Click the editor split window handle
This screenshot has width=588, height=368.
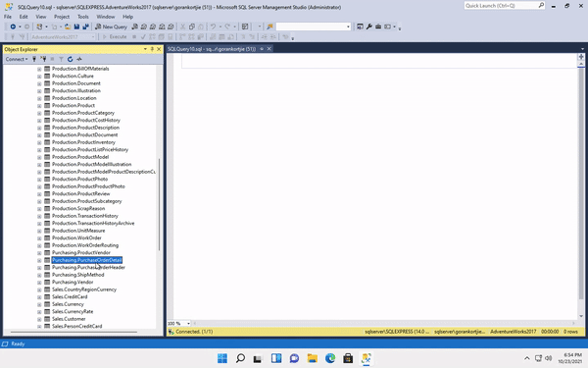[581, 57]
